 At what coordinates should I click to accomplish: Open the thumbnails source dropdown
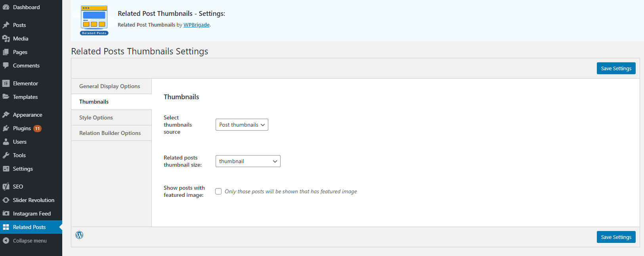click(242, 125)
